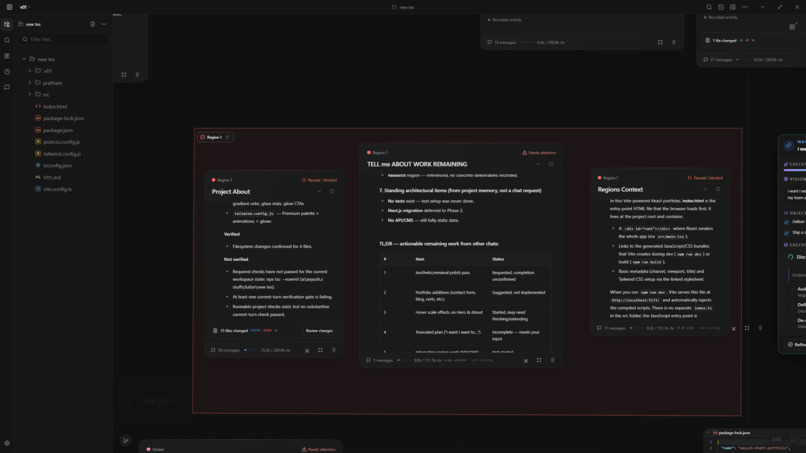This screenshot has height=453, width=806.
Task: Collapse the TELL me ABOUT WORK REMAINING card
Action: tap(538, 164)
